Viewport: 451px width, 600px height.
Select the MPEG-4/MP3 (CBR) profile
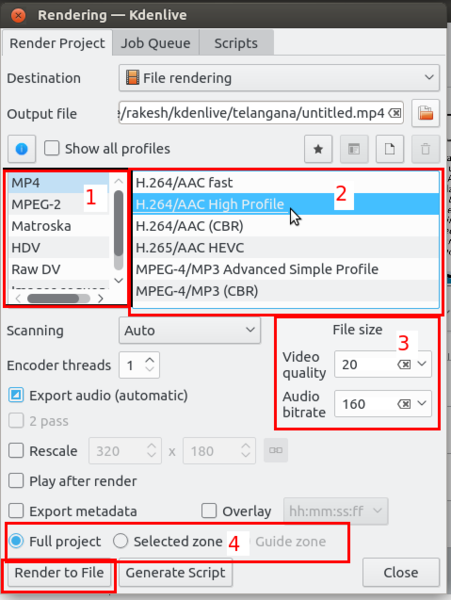285,291
